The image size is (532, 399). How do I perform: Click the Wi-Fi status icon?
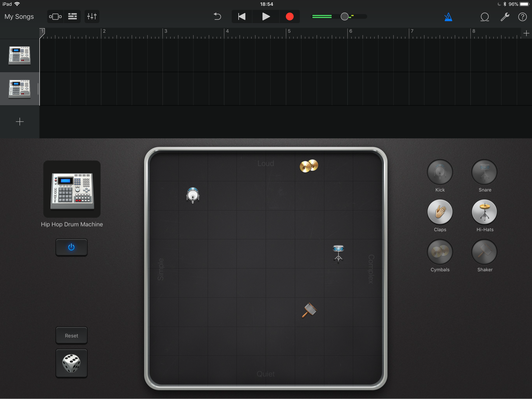click(x=17, y=4)
